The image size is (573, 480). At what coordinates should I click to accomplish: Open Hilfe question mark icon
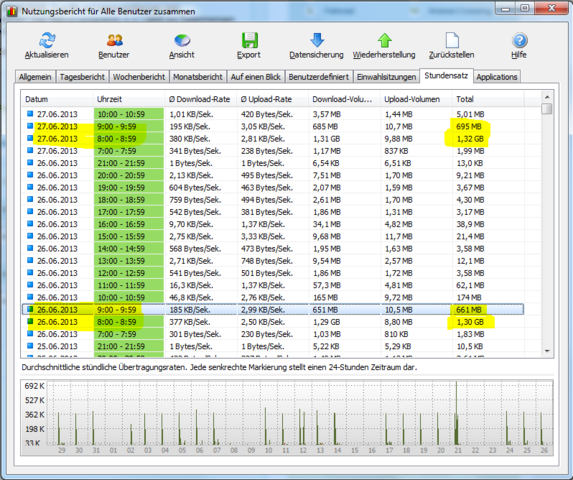[519, 40]
